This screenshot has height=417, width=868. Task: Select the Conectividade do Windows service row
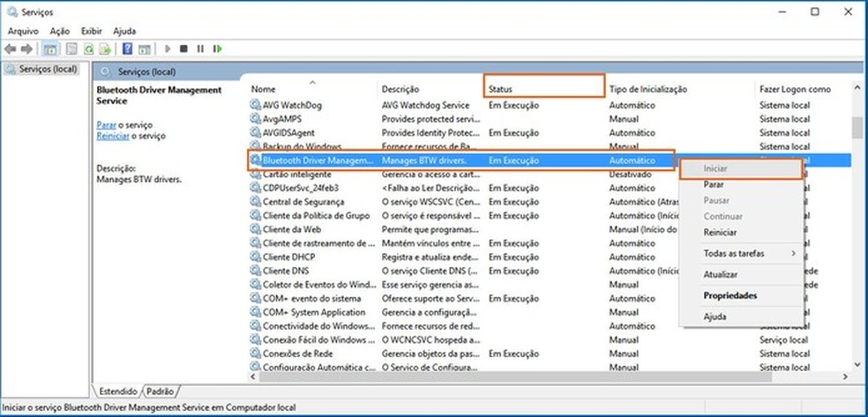point(549,325)
